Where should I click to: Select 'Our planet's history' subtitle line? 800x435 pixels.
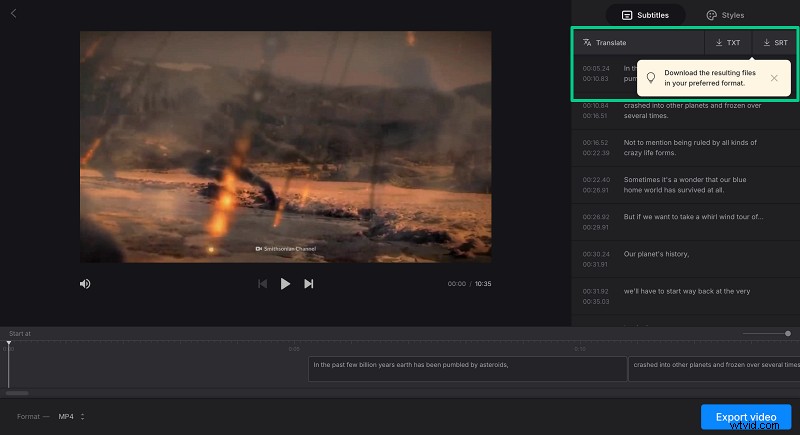pyautogui.click(x=656, y=254)
